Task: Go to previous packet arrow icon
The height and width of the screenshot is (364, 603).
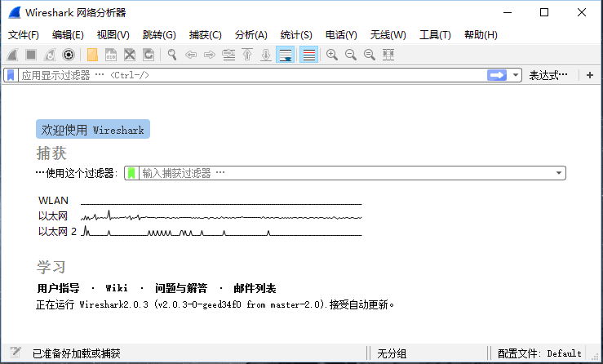Action: click(191, 55)
